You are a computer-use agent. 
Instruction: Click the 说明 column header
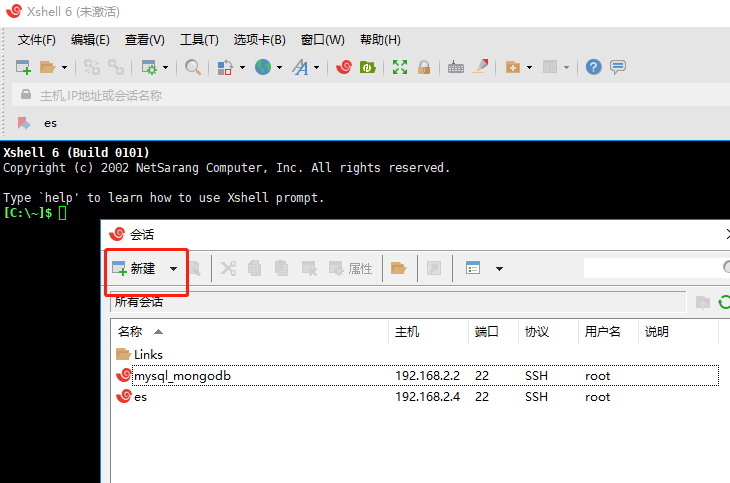[x=678, y=332]
